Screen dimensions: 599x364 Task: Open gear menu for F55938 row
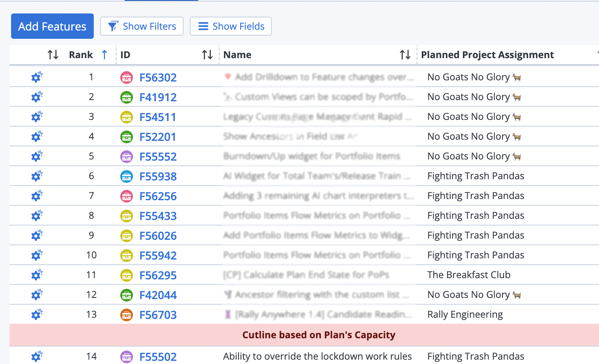pyautogui.click(x=36, y=176)
